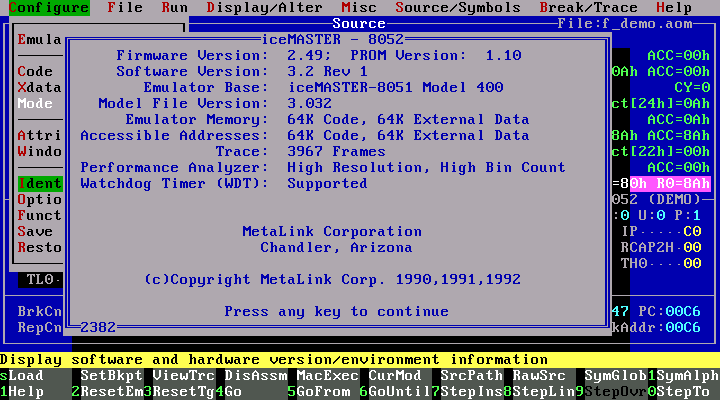Click the SymGlob function key label

pos(615,376)
